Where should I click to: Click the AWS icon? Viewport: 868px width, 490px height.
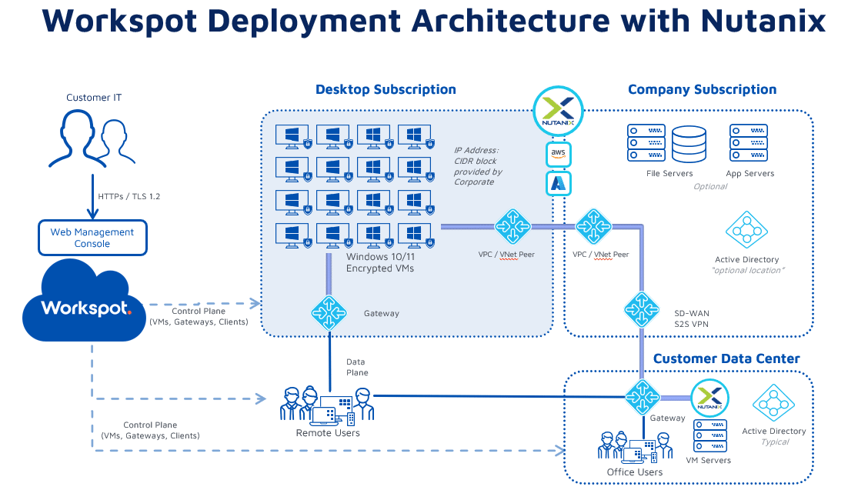(x=558, y=154)
